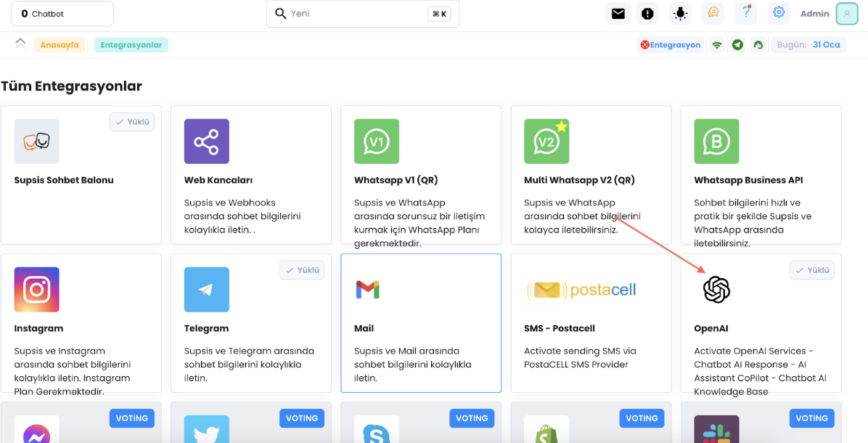Click the Supsis Sohbet Balonu logo icon
Screen dimensions: 868x443
pos(36,141)
